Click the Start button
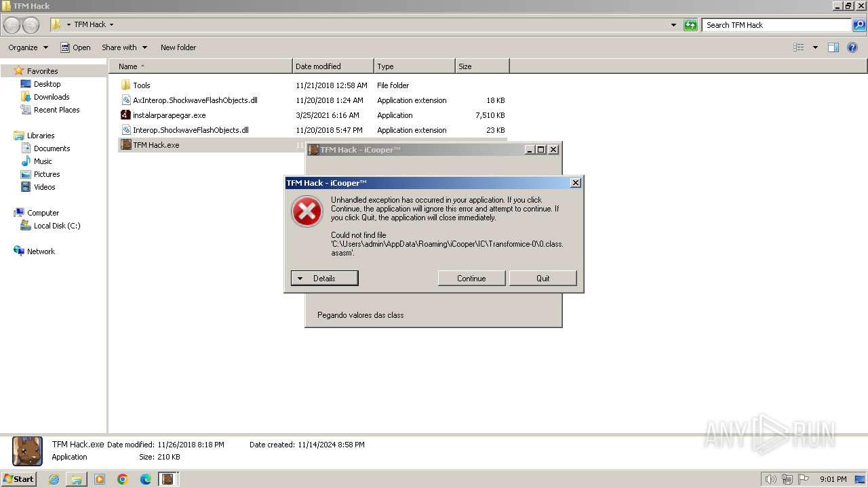Viewport: 868px width, 488px height. (x=18, y=479)
